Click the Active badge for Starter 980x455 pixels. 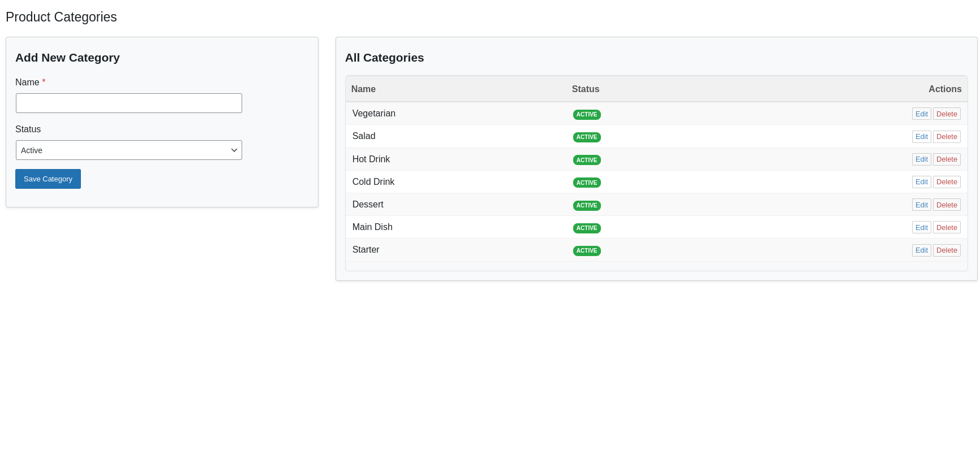point(587,251)
